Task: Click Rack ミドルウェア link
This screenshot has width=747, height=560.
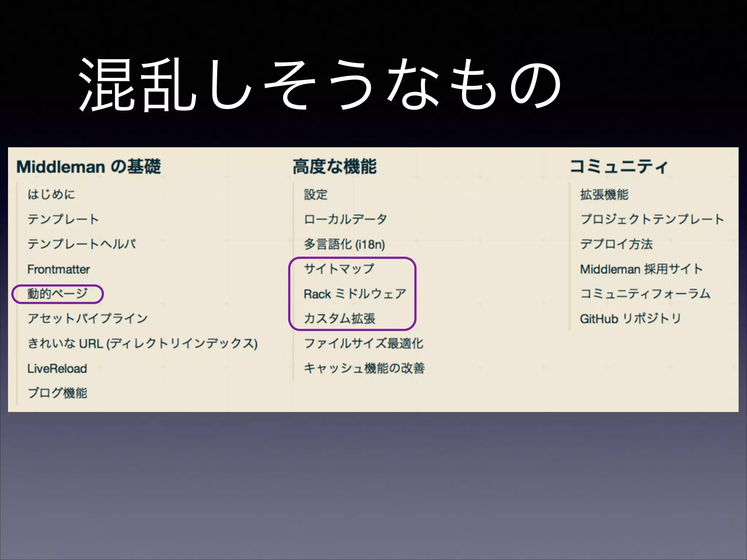Action: (x=355, y=294)
